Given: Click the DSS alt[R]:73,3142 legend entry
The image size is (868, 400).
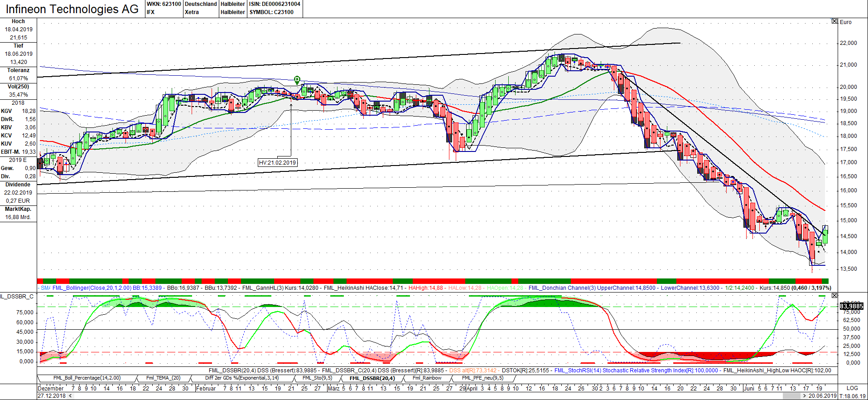Looking at the screenshot, I should point(473,371).
